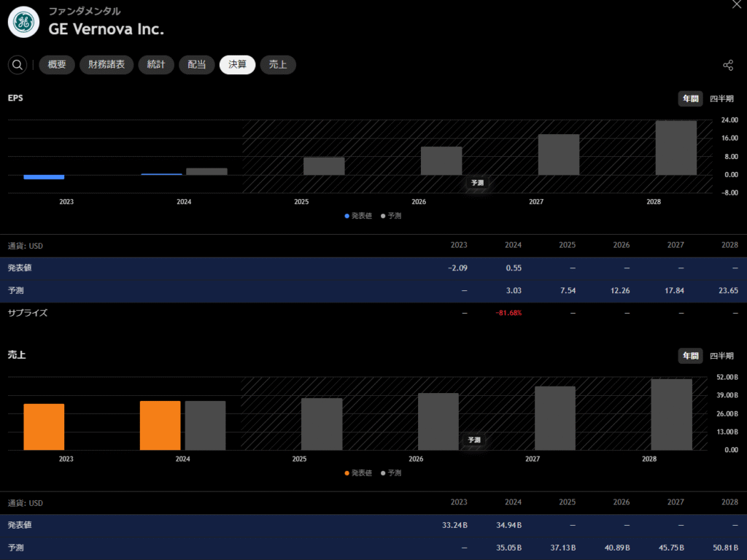This screenshot has height=560, width=747.
Task: Click the surprise value -81.68%
Action: click(508, 313)
